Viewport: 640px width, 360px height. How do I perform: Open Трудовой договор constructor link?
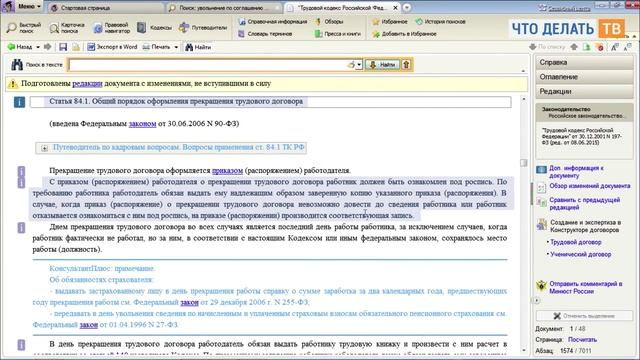click(x=576, y=242)
